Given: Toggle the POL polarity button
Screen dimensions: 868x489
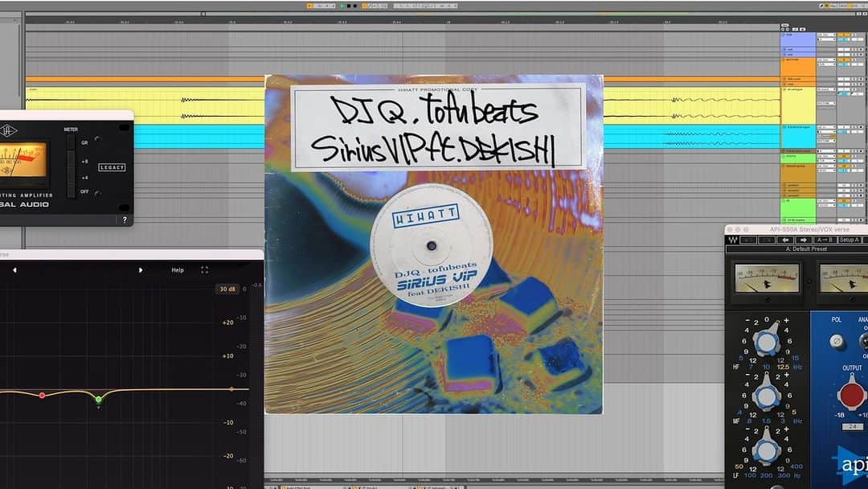Looking at the screenshot, I should (x=837, y=341).
